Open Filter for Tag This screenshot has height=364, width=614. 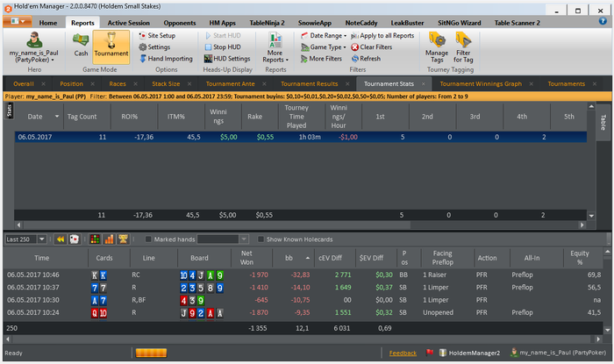click(x=463, y=47)
